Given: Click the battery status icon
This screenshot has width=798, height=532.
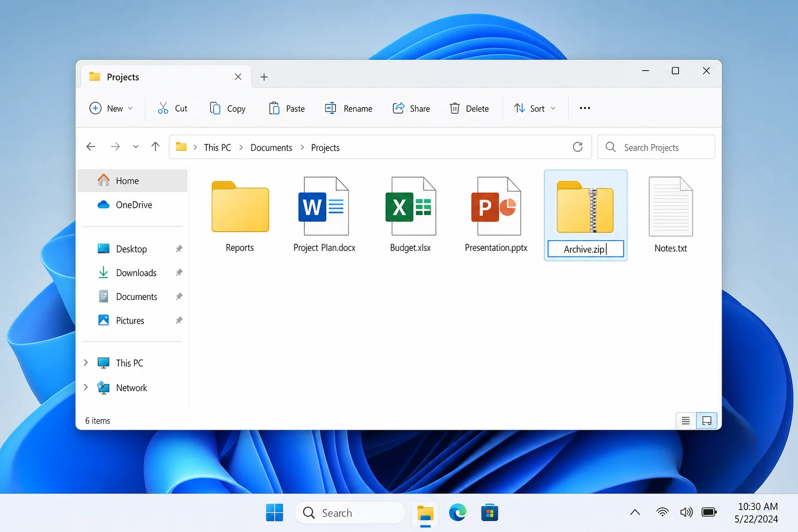Looking at the screenshot, I should (x=709, y=512).
